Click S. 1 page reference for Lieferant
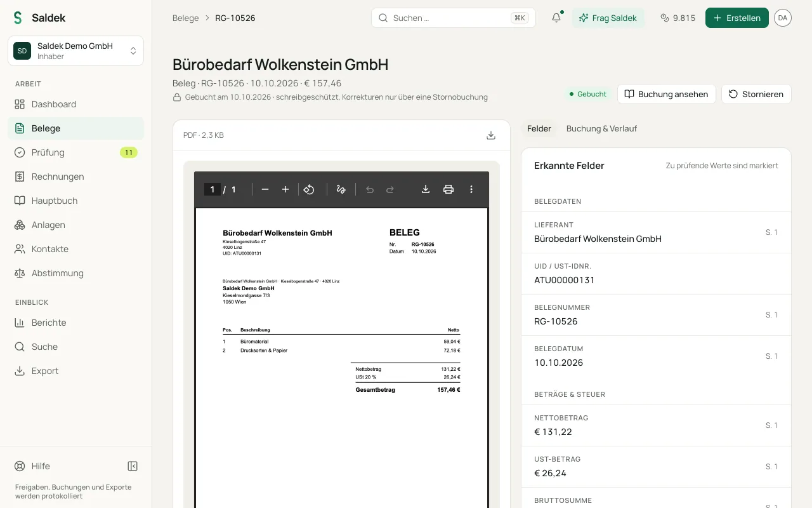The image size is (812, 508). click(771, 232)
